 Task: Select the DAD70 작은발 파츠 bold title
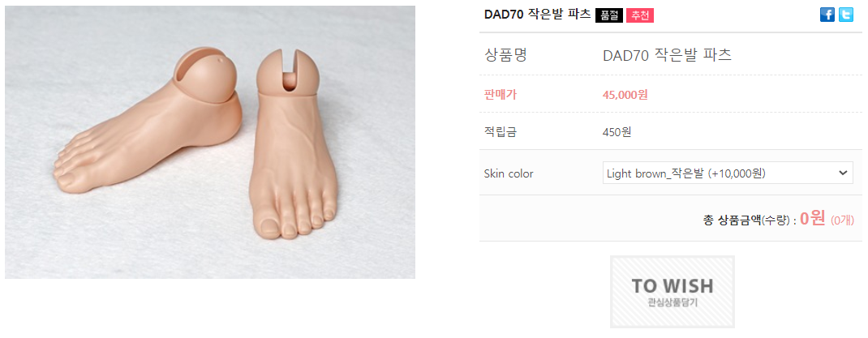(537, 15)
